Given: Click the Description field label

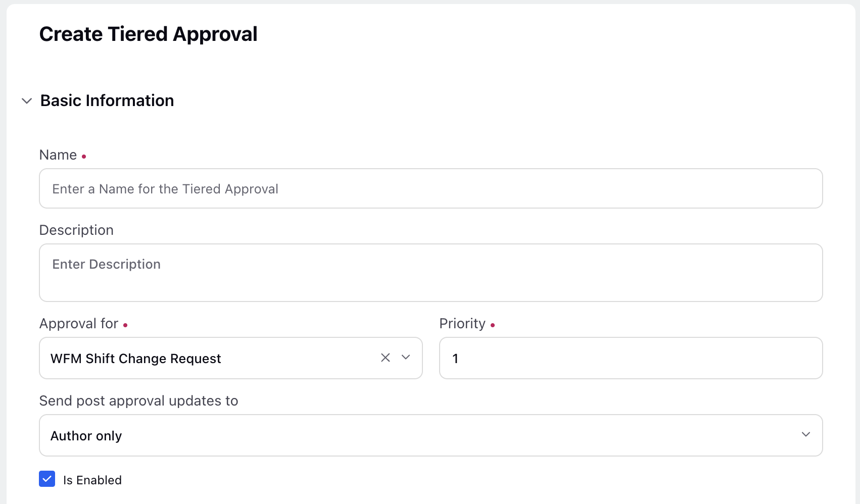Looking at the screenshot, I should [76, 230].
